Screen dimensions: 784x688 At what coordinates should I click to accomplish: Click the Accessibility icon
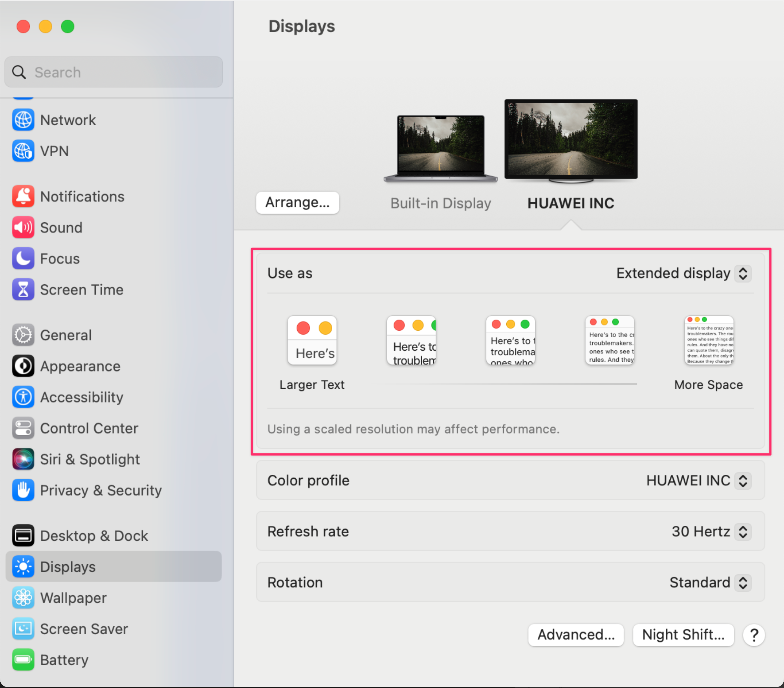23,397
